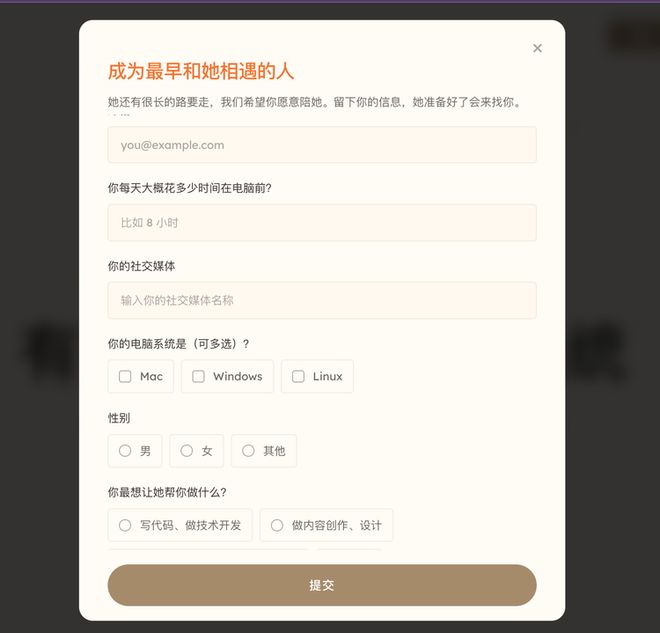Click the you@example.com email field
Viewport: 660px width, 633px height.
click(x=322, y=145)
